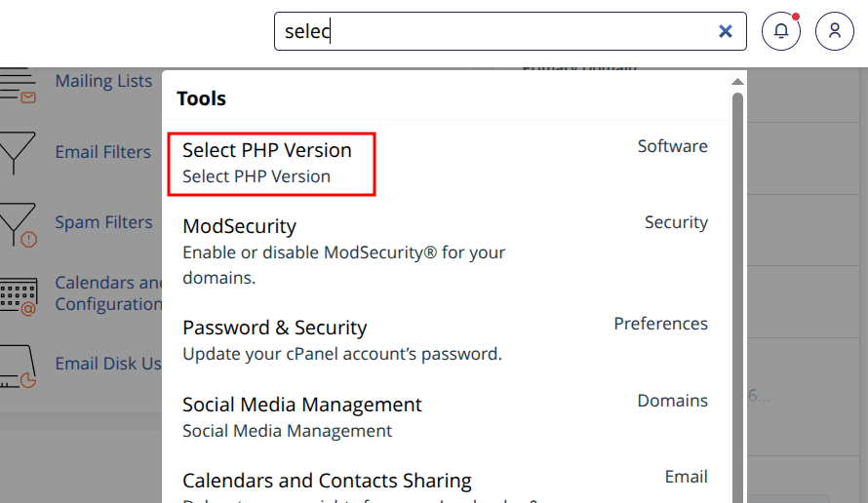Clear the search field with the X icon
Screen dimensions: 868x503
[726, 31]
